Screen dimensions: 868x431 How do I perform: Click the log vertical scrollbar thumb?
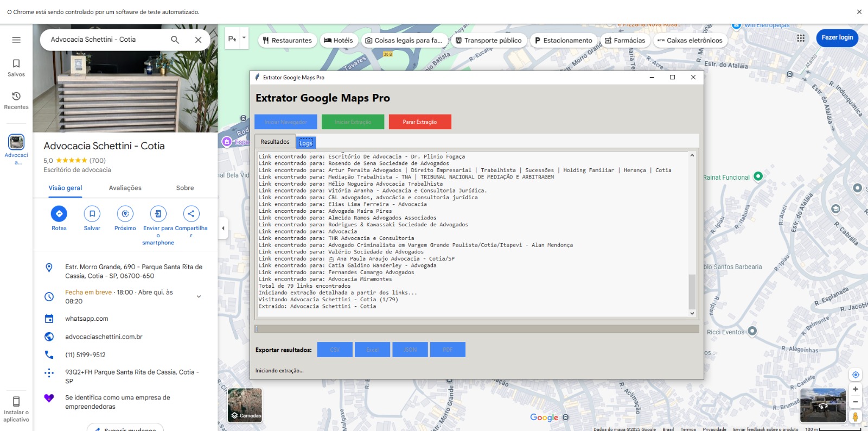tap(692, 291)
